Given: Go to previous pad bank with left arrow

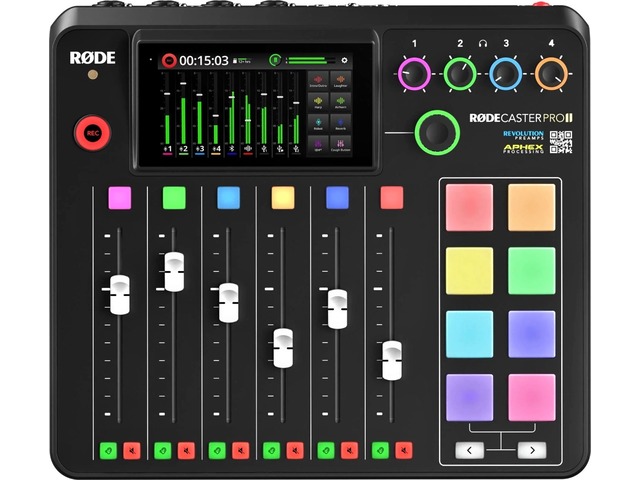Looking at the screenshot, I should 469,450.
